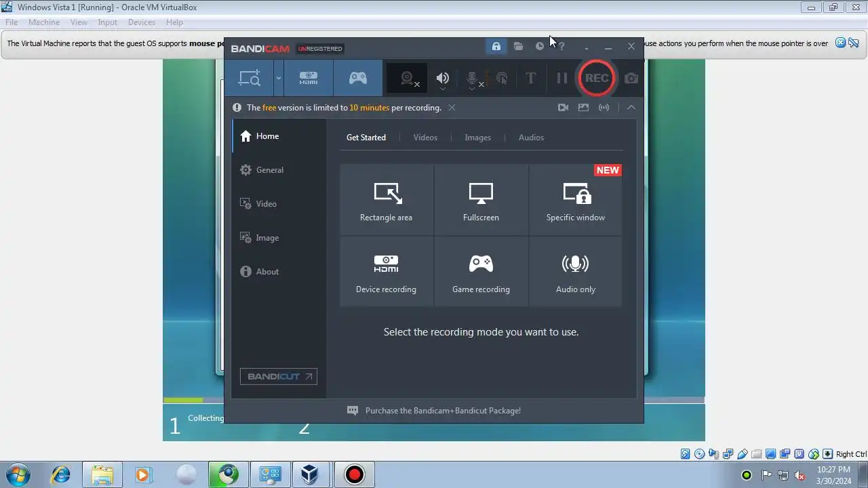Open Windows Explorer folder taskbar icon
Screen dimensions: 868x488
[102, 474]
